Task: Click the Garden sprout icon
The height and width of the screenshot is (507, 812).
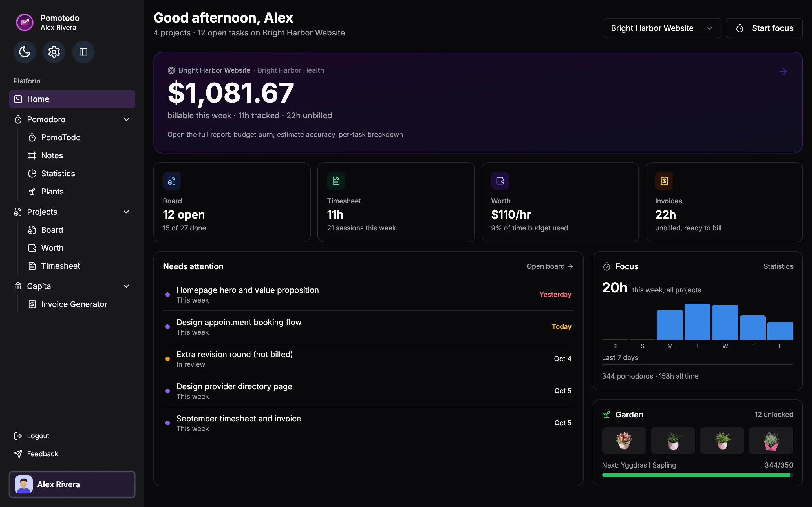Action: pos(606,415)
